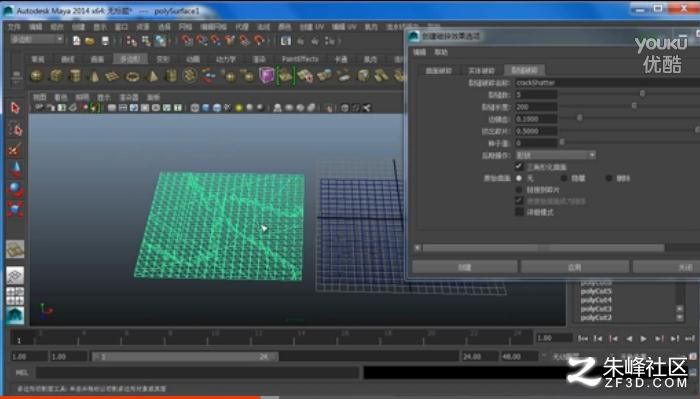Screen dimensions: 700x399
Task: Click the crackShatter name field
Action: [607, 82]
